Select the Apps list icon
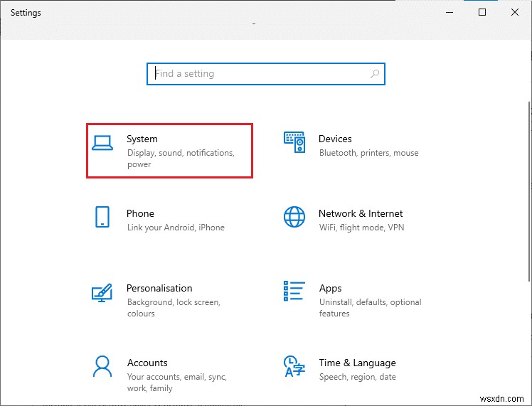Viewport: 532px width, 406px height. pyautogui.click(x=294, y=291)
